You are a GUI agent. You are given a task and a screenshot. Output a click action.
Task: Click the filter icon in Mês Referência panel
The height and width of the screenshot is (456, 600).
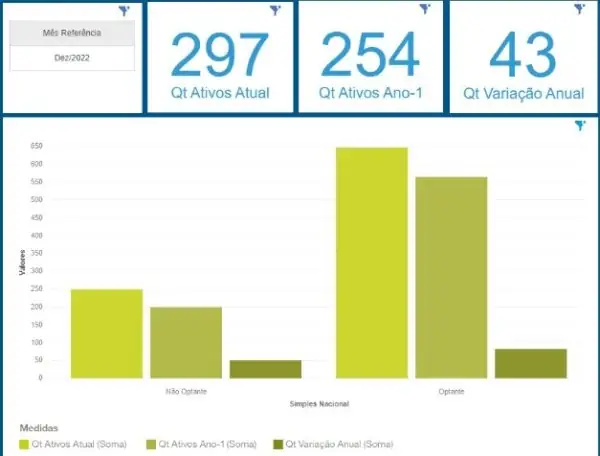coord(124,11)
